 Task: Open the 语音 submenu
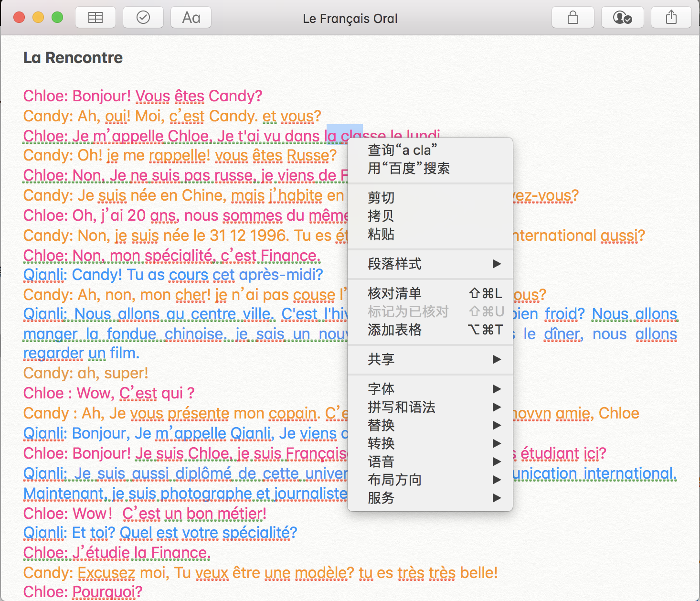point(430,461)
